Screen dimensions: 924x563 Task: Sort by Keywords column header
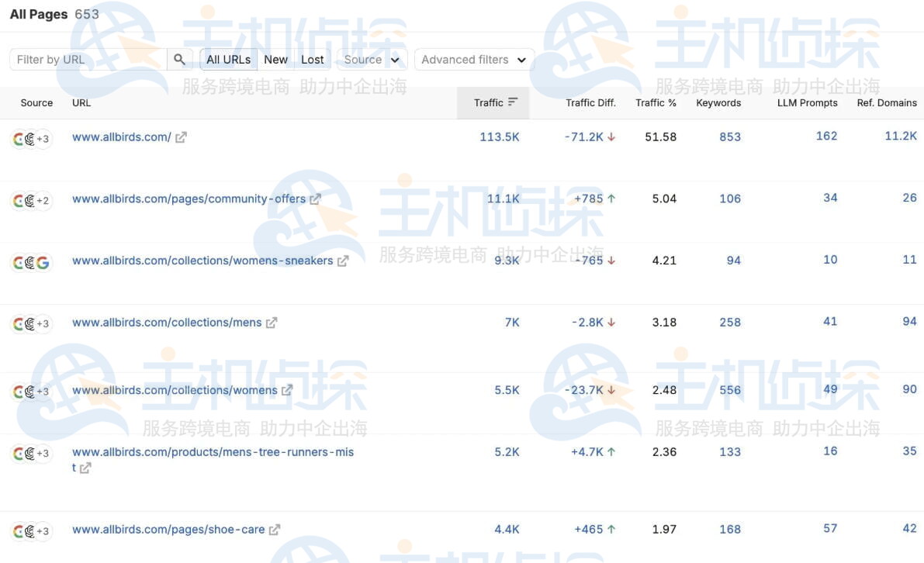tap(718, 102)
